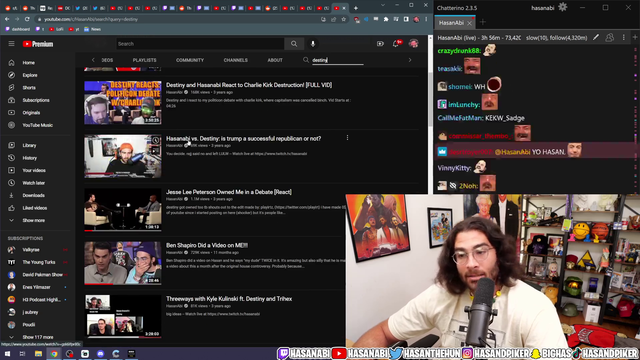Click the YouTube Premium logo

(x=38, y=44)
